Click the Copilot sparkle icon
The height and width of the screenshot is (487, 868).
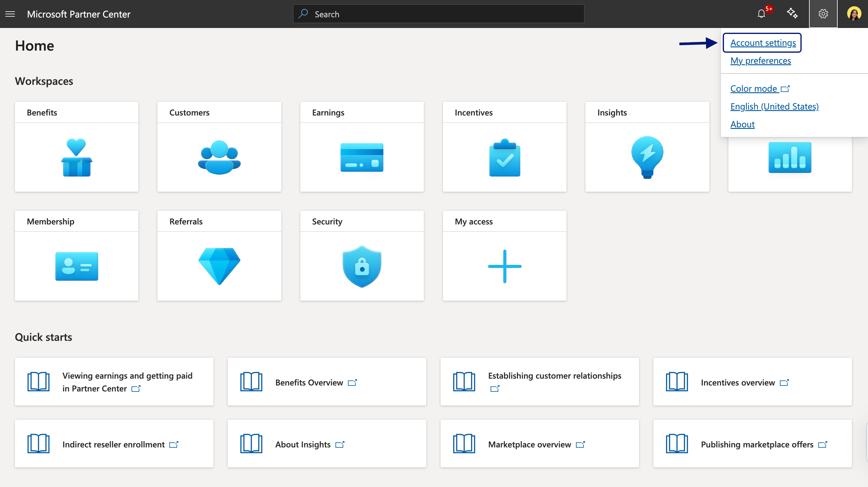point(792,13)
